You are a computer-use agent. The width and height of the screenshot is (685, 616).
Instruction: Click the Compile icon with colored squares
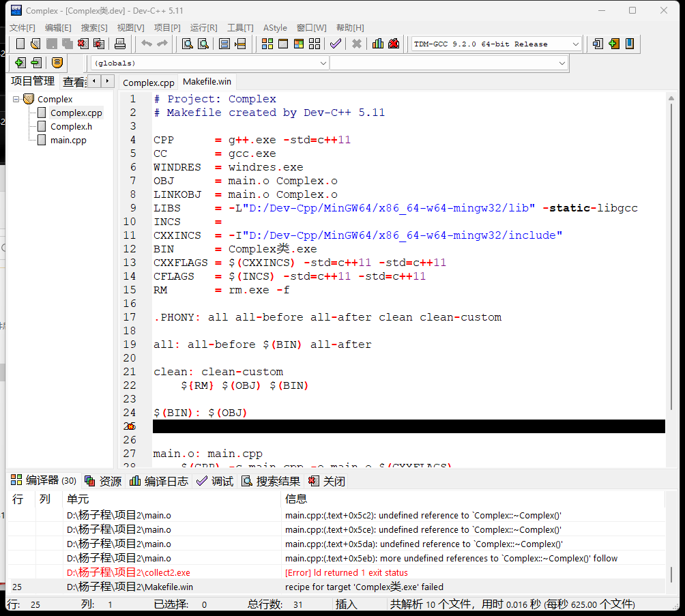pos(267,44)
